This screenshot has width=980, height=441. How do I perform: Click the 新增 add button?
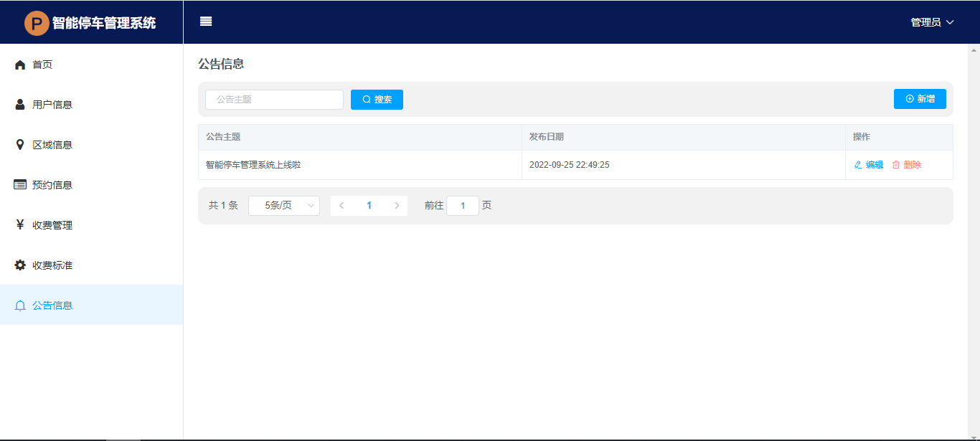click(920, 99)
